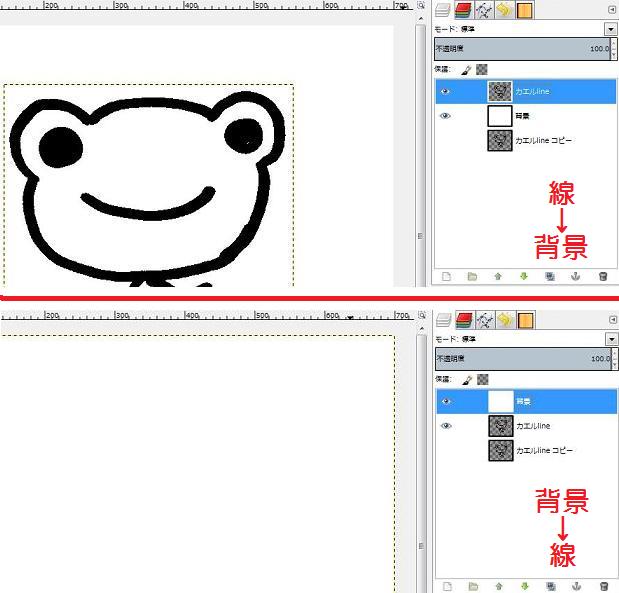Hide カエルline layer in lower dialog
This screenshot has width=619, height=593.
(x=446, y=426)
